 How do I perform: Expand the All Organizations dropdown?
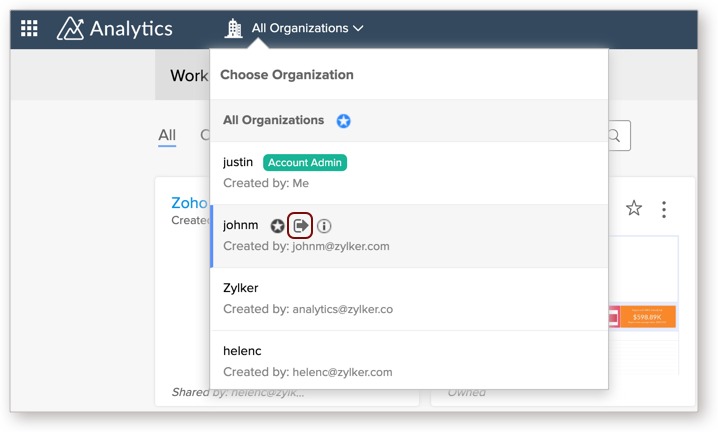(x=307, y=28)
